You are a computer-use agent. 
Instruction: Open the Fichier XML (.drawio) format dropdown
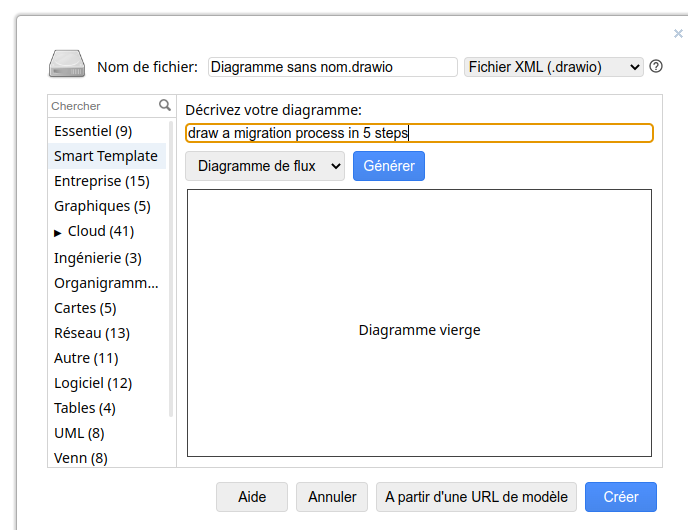pos(554,67)
